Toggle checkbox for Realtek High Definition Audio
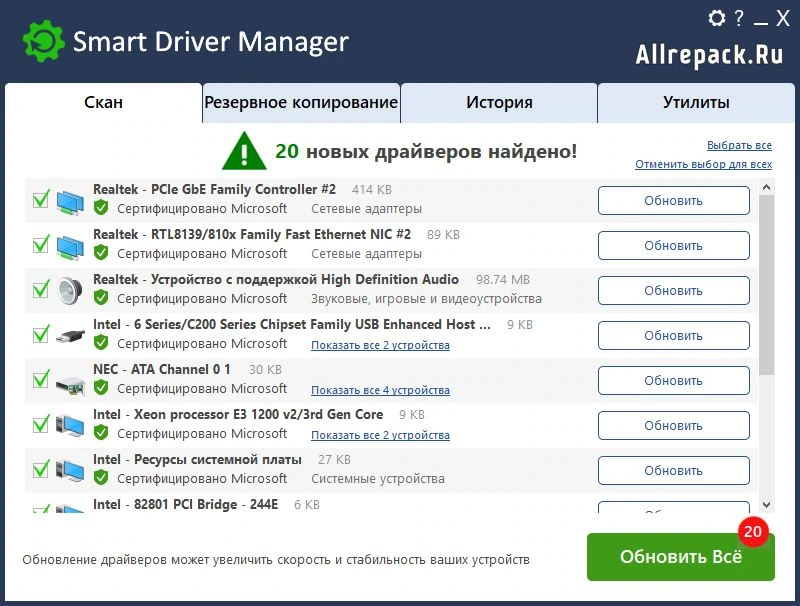The image size is (800, 606). tap(41, 289)
